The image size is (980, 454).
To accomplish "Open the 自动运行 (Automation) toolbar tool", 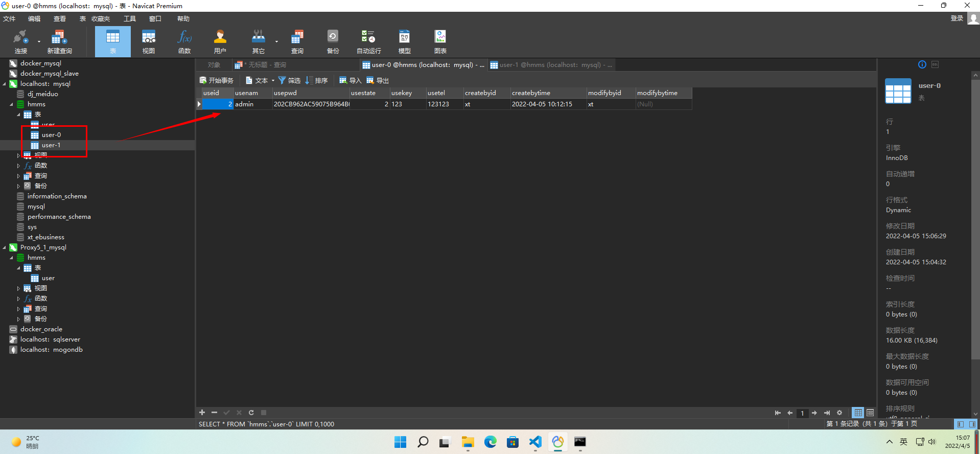I will 368,41.
